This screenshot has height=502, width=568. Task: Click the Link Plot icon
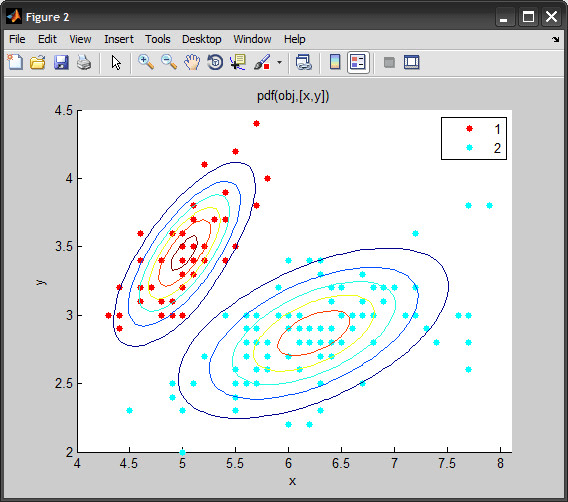(x=304, y=62)
